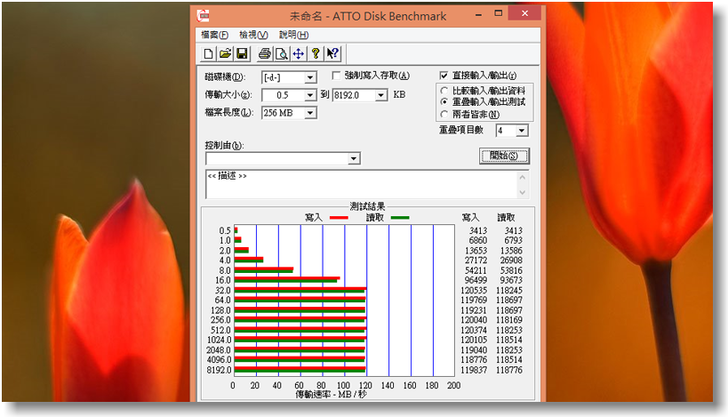Open the transfer size 0.5 dropdown

tap(311, 95)
